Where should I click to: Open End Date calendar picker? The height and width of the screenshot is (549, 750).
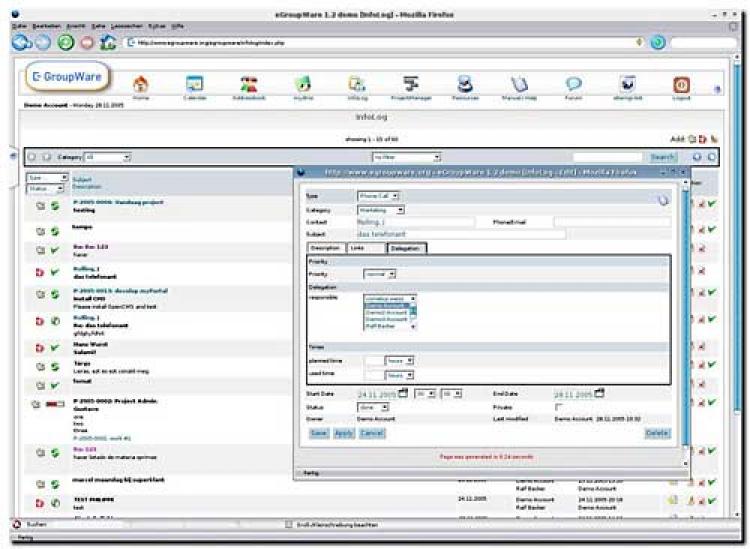pyautogui.click(x=599, y=394)
